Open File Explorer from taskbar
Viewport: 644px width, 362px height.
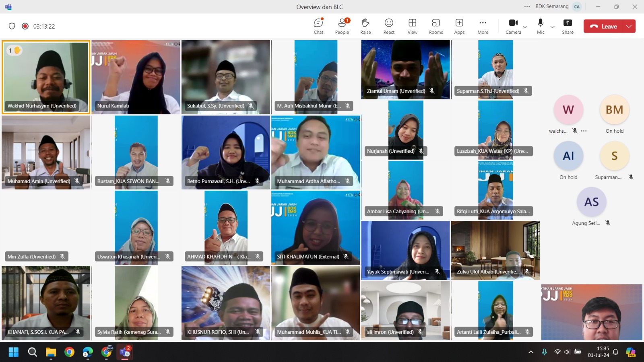pos(51,352)
